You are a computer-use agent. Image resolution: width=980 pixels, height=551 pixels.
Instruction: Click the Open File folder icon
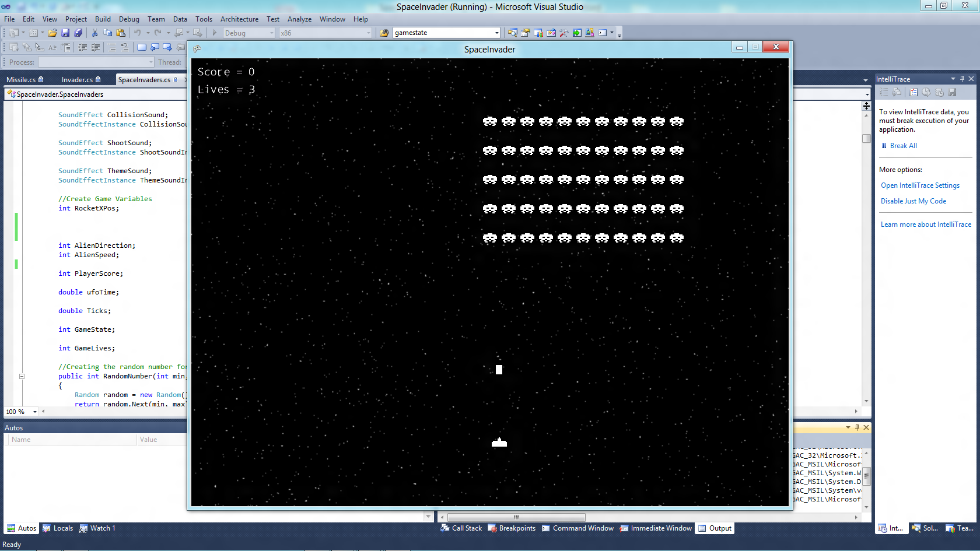coord(52,33)
